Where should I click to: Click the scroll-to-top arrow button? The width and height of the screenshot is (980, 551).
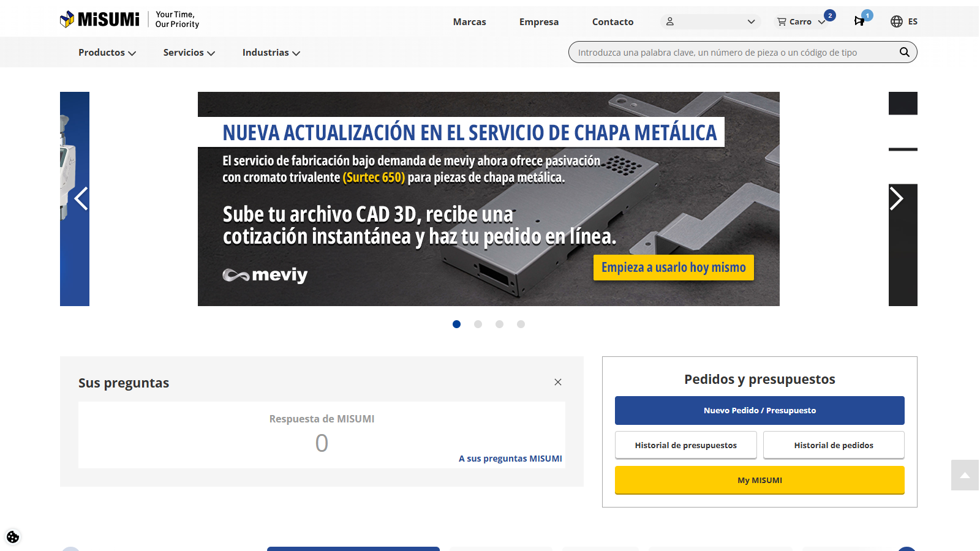(x=965, y=475)
